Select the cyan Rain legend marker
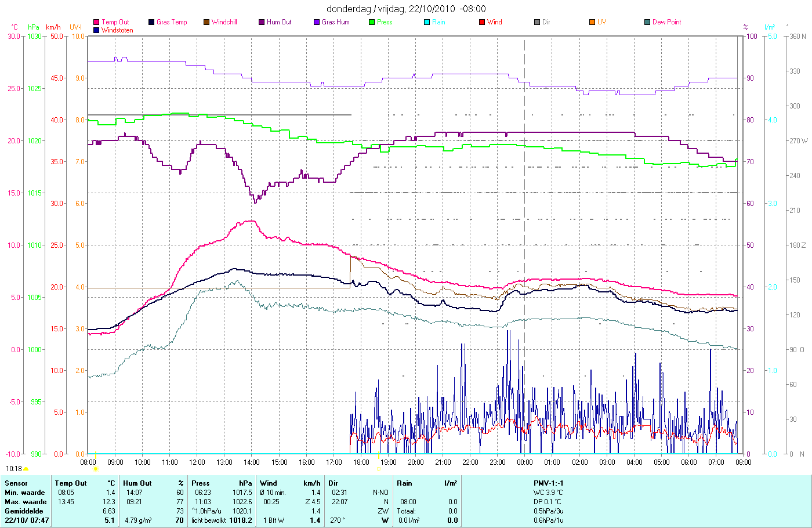Image resolution: width=812 pixels, height=528 pixels. click(427, 22)
